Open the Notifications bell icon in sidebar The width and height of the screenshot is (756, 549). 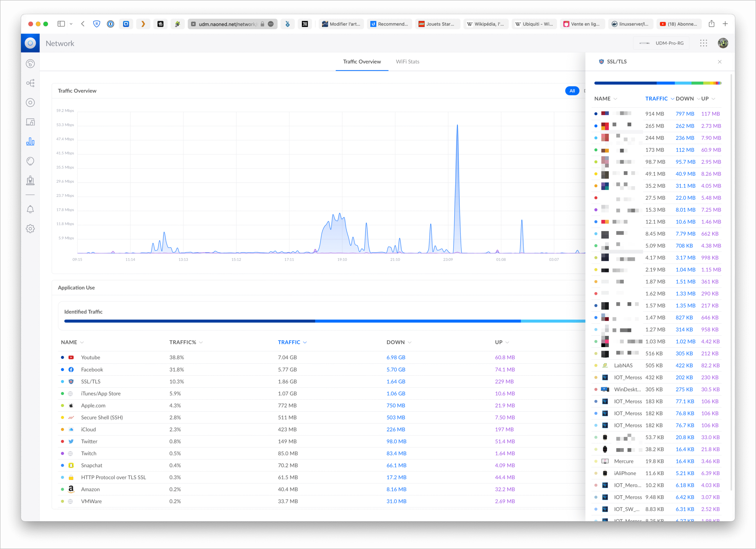pos(30,209)
